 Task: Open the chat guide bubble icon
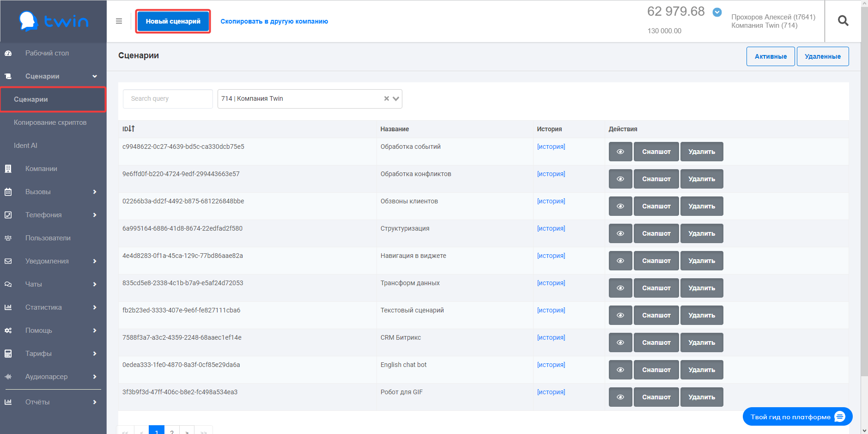[840, 417]
